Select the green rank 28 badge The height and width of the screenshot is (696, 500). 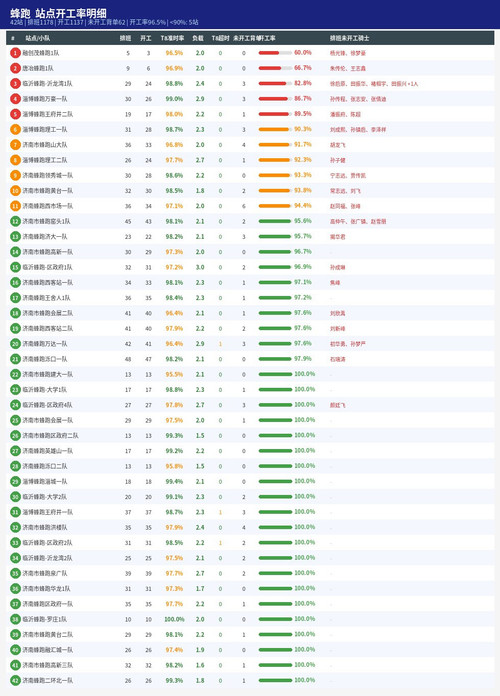pyautogui.click(x=16, y=467)
